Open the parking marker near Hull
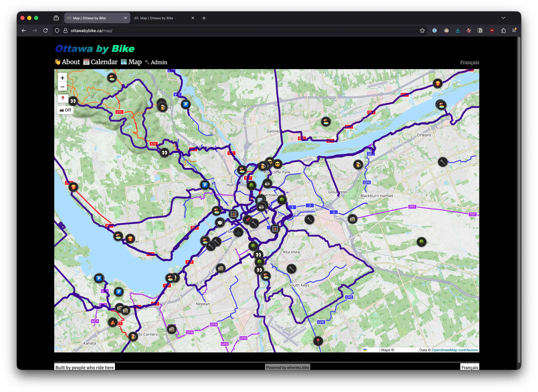 click(x=204, y=185)
